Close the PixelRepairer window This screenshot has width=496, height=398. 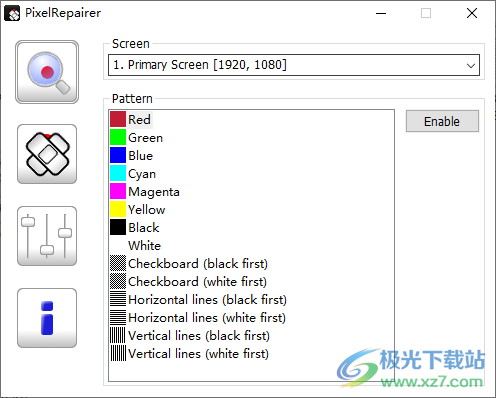coord(472,13)
